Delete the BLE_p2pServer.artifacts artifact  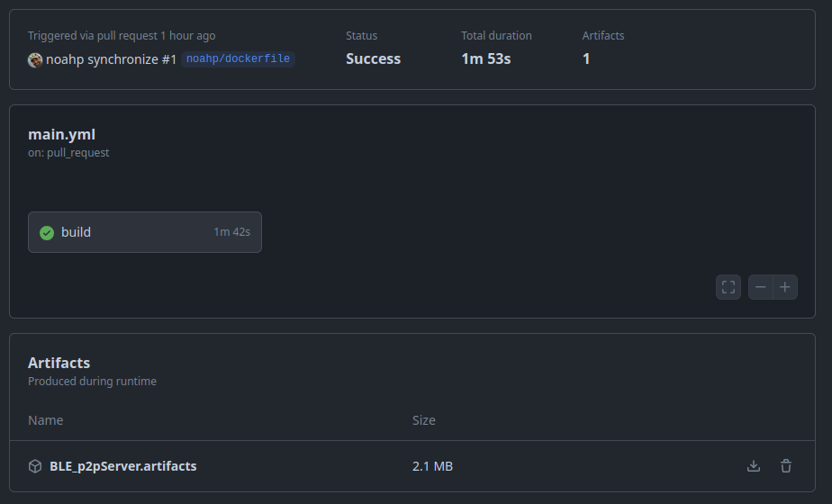click(x=786, y=466)
